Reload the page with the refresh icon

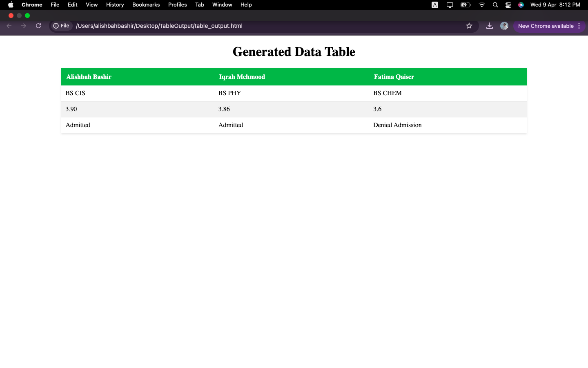38,26
